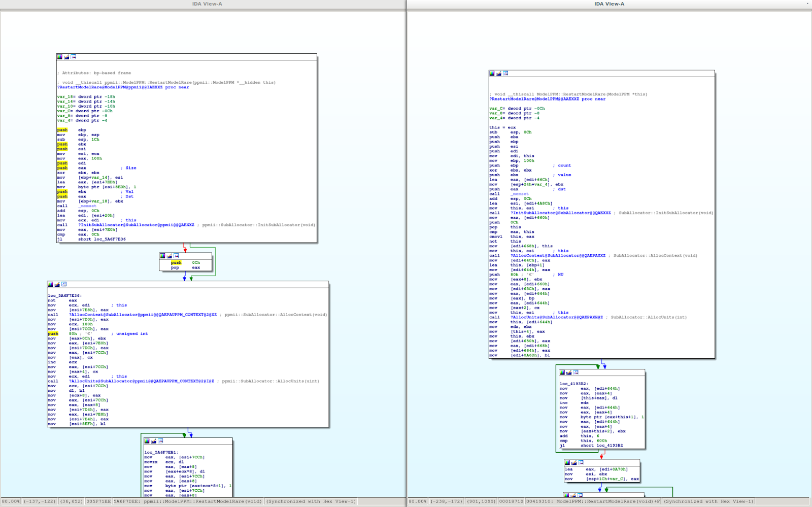Click 'Synchronized with Hex View-1' in the right status bar

coord(708,501)
